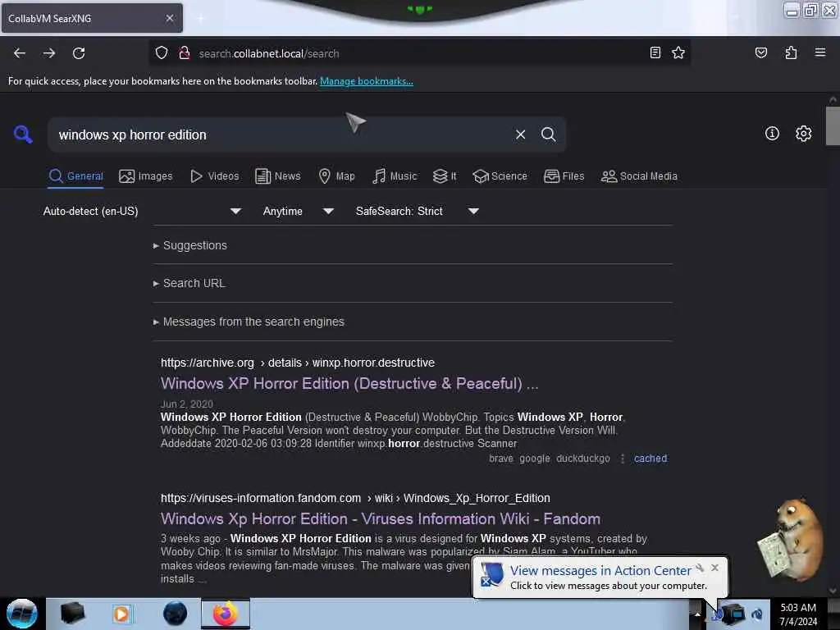Switch to the Videos search tab
Image resolution: width=840 pixels, height=630 pixels.
(x=215, y=176)
